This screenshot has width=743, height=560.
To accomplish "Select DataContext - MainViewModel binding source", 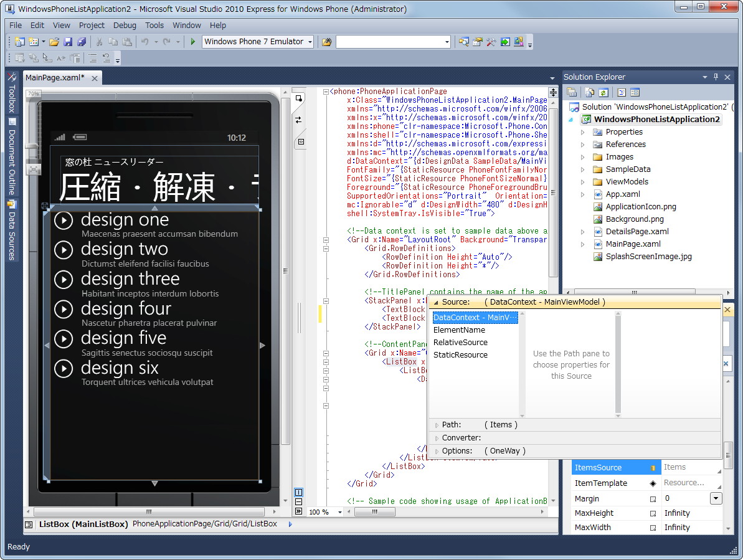I will pyautogui.click(x=475, y=318).
